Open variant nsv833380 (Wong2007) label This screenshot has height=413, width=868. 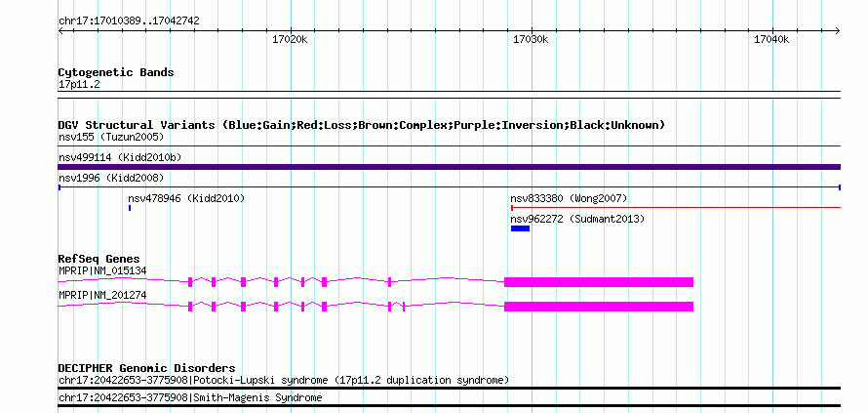point(569,198)
